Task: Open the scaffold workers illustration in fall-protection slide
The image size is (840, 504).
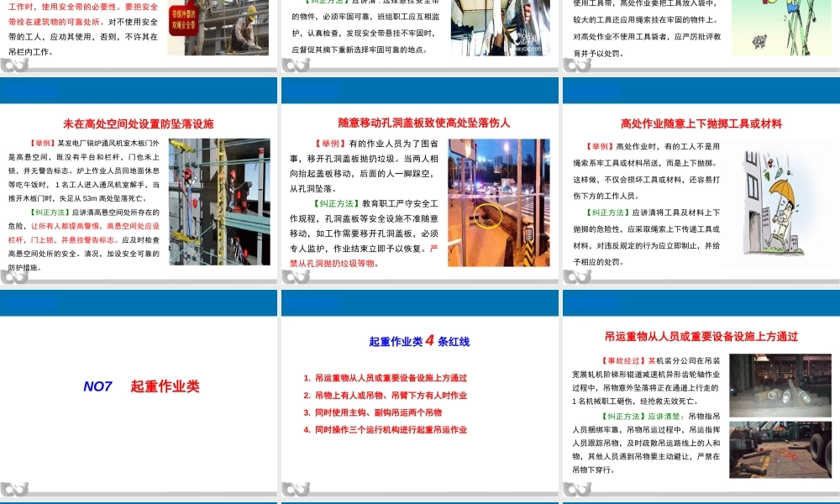Action: pos(219,202)
